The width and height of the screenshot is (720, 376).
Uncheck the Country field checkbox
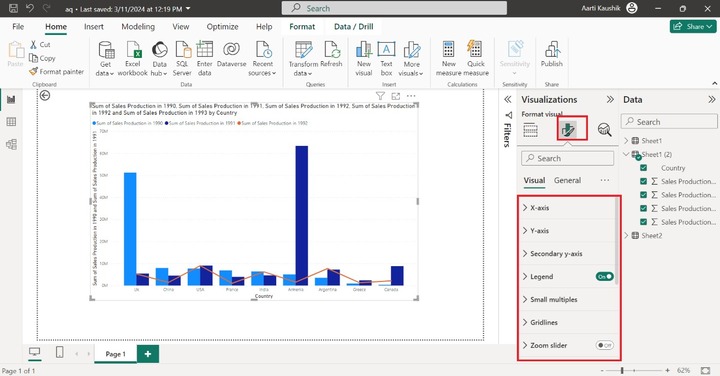coord(643,168)
